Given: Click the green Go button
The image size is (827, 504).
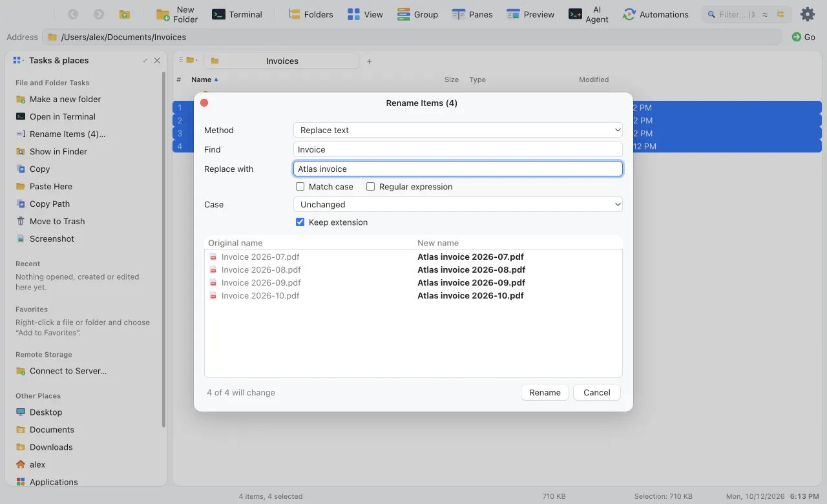Looking at the screenshot, I should pyautogui.click(x=804, y=37).
